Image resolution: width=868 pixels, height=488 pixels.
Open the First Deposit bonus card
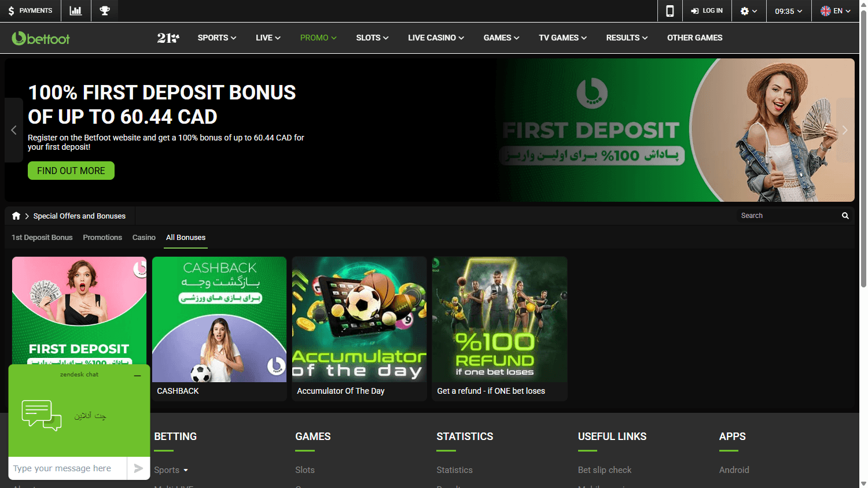[x=79, y=310]
